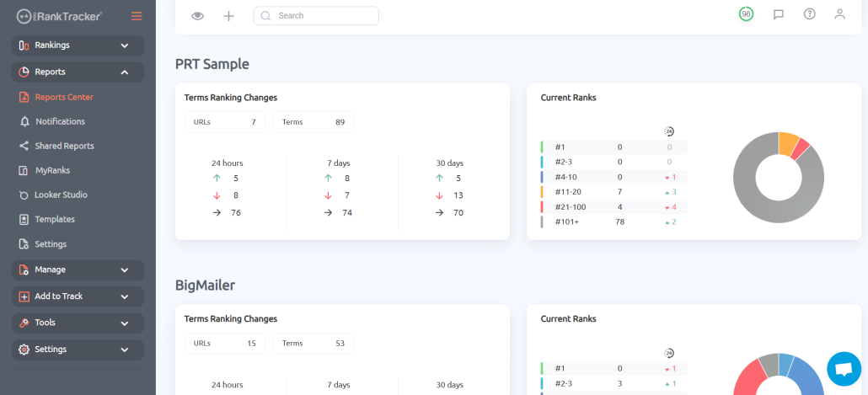868x395 pixels.
Task: Open Reports Center in the sidebar
Action: (x=64, y=98)
